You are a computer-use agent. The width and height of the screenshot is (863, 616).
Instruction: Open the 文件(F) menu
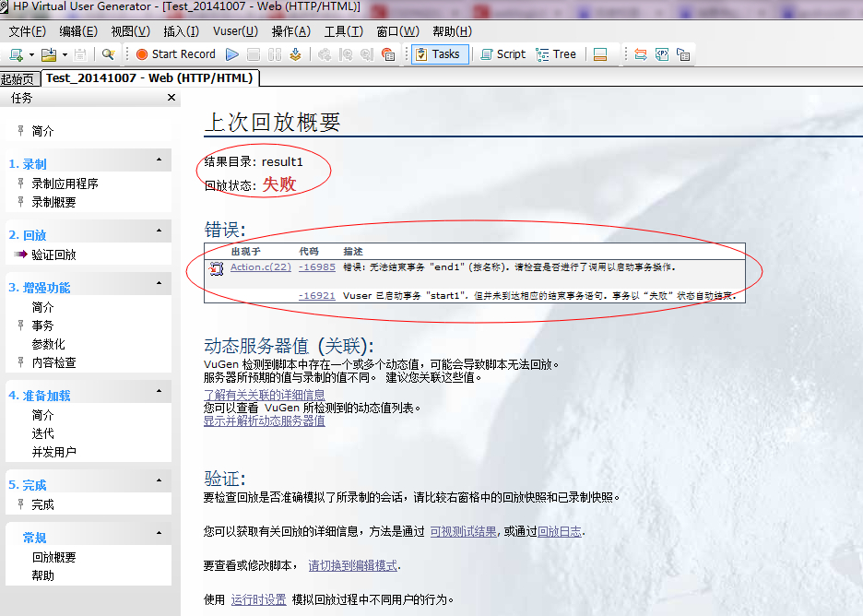click(x=28, y=31)
